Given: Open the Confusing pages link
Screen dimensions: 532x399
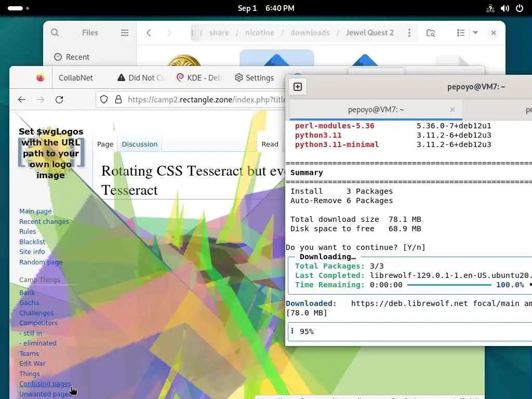Looking at the screenshot, I should click(x=45, y=384).
